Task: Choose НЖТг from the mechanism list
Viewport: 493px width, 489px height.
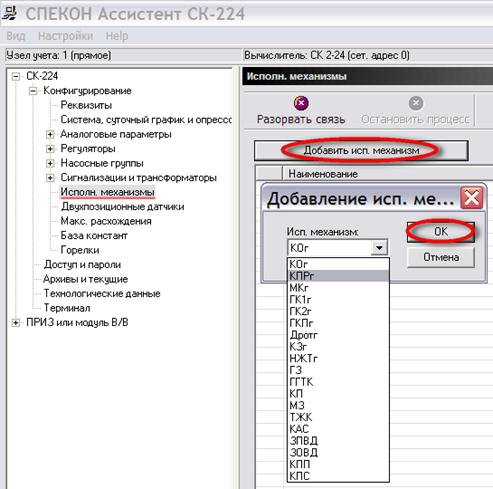Action: [338, 358]
